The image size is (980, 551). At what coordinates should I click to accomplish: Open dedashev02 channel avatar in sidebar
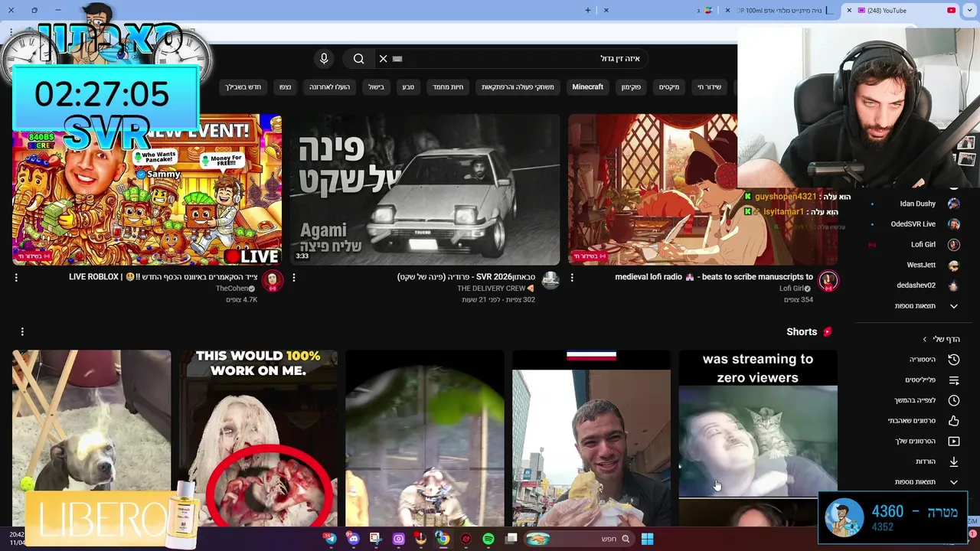click(x=953, y=285)
